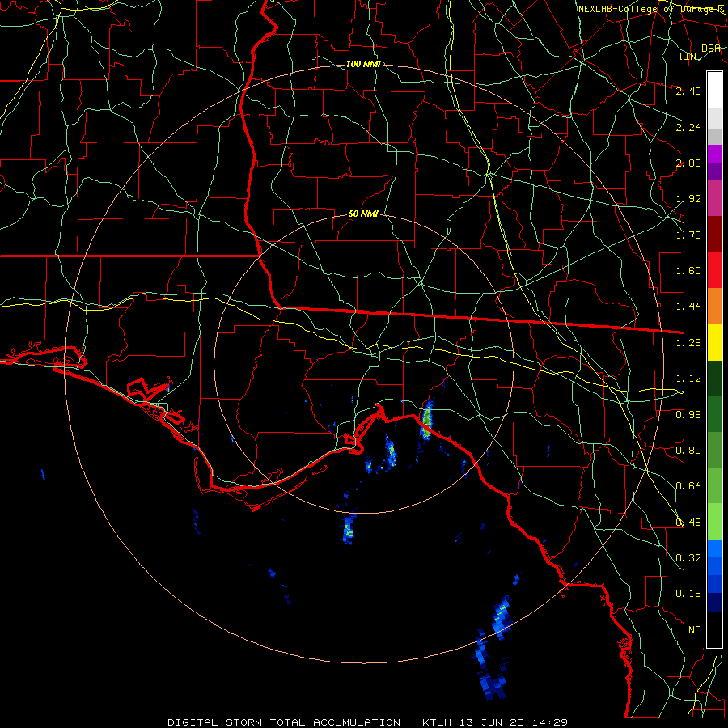Click the 100 NMI range ring label
The width and height of the screenshot is (728, 728).
[x=363, y=64]
